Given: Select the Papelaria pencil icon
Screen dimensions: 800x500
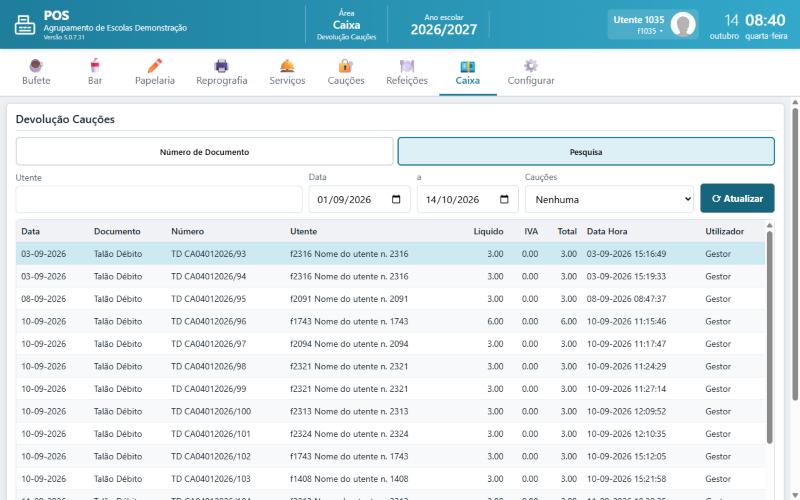Looking at the screenshot, I should pos(155,66).
